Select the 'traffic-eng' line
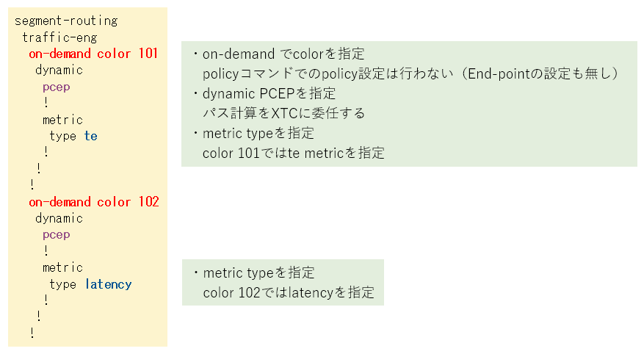The height and width of the screenshot is (354, 644). 59,37
